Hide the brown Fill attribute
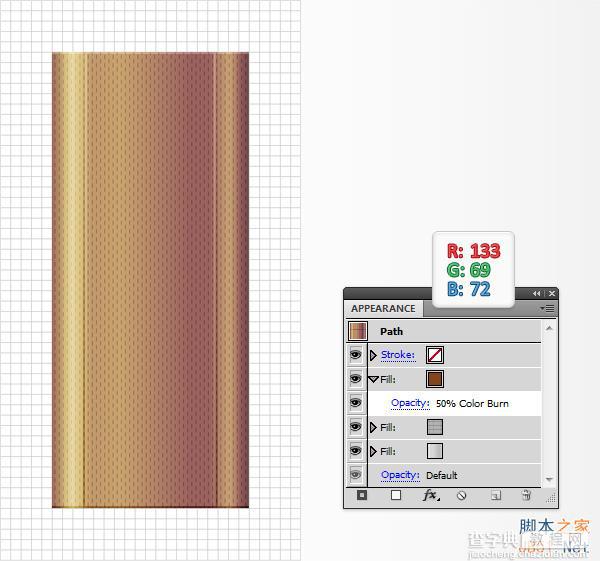Screen dimensions: 600x561 coord(356,379)
